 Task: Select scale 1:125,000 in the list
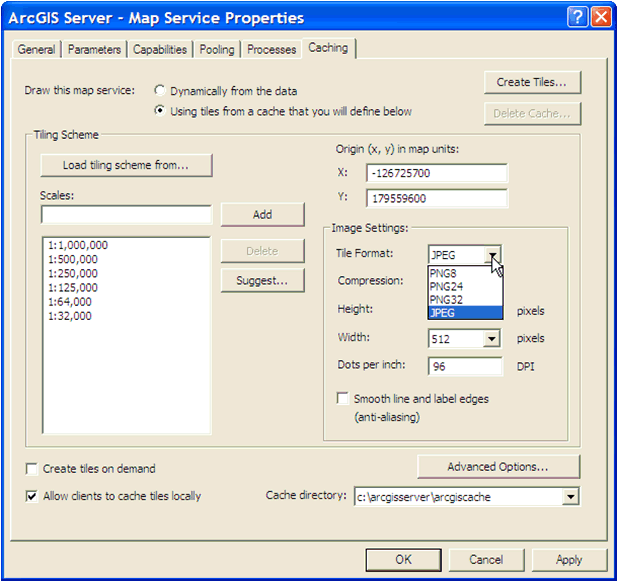tap(73, 288)
